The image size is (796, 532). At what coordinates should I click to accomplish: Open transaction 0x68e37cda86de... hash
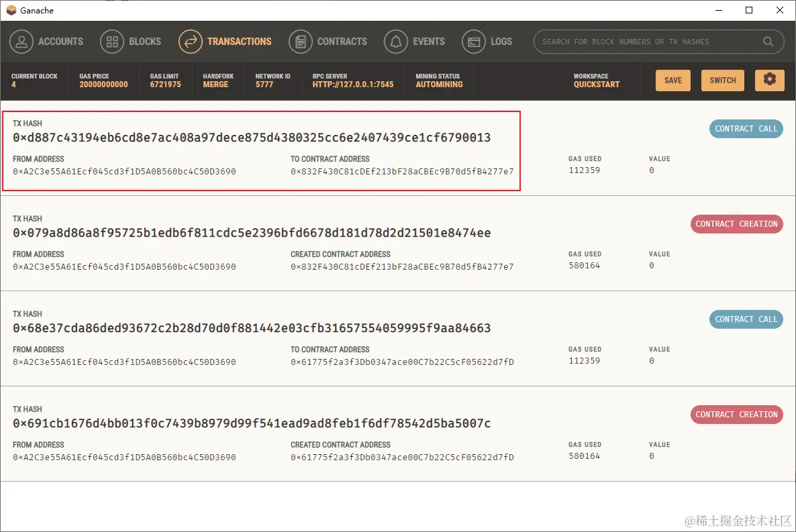click(252, 329)
